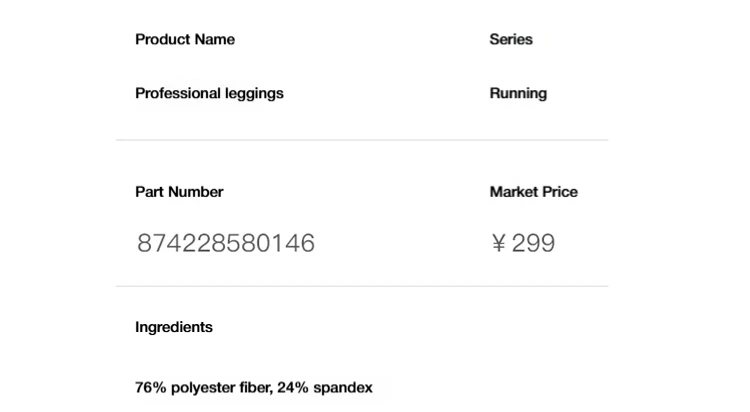The height and width of the screenshot is (412, 750).
Task: Select the Professional leggings text
Action: click(209, 93)
